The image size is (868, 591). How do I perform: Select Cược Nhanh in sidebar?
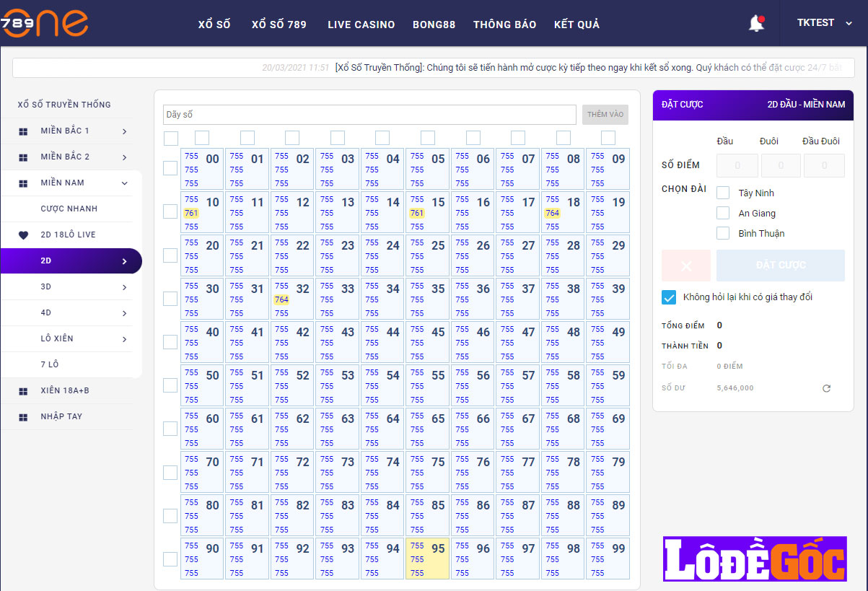coord(69,209)
